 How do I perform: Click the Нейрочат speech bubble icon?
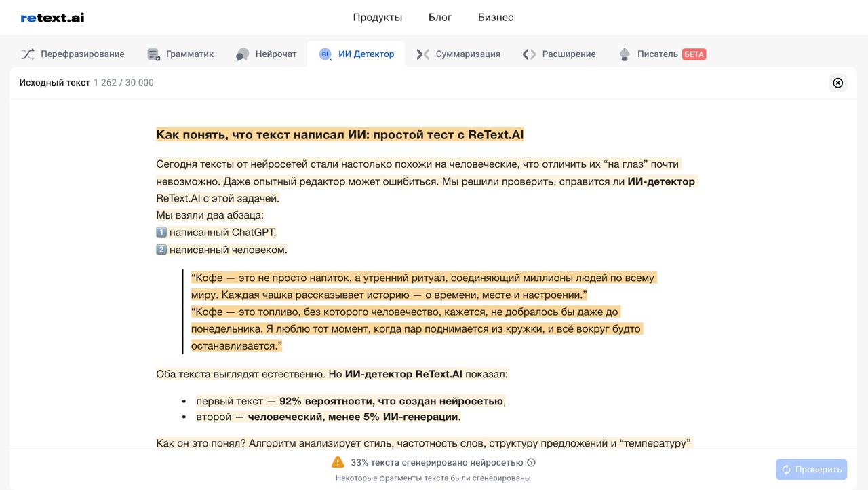pos(242,54)
